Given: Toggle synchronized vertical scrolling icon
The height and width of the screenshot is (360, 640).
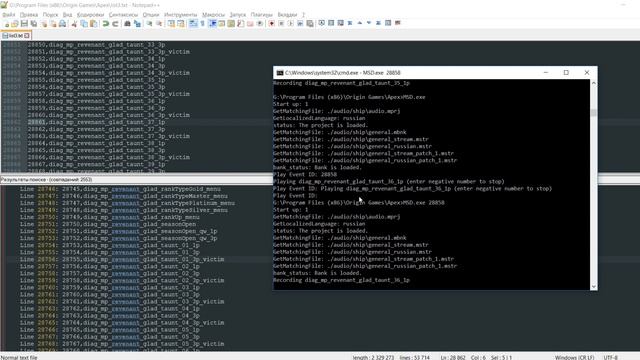Looking at the screenshot, I should coord(171,24).
